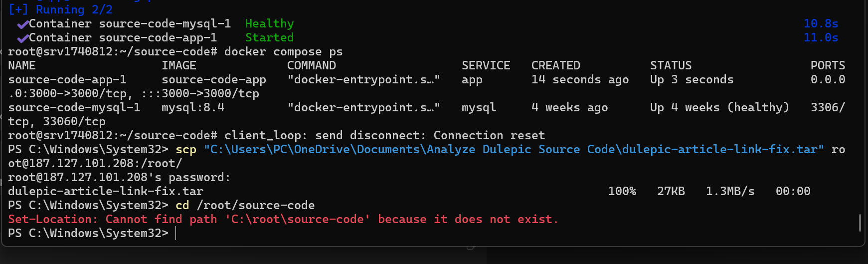Viewport: 868px width, 264px height.
Task: Click ':::3000->3000/tcp' port mapping text
Action: click(x=200, y=94)
